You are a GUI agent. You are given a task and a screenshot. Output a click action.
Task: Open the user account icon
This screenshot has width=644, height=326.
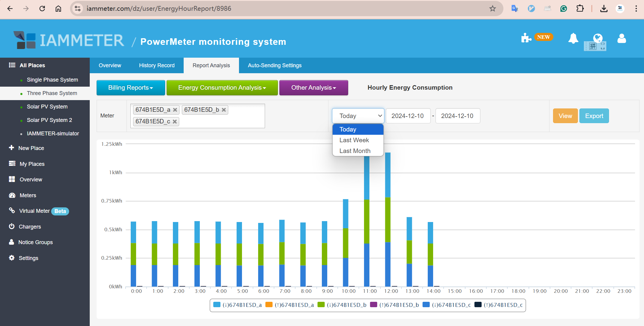point(622,38)
